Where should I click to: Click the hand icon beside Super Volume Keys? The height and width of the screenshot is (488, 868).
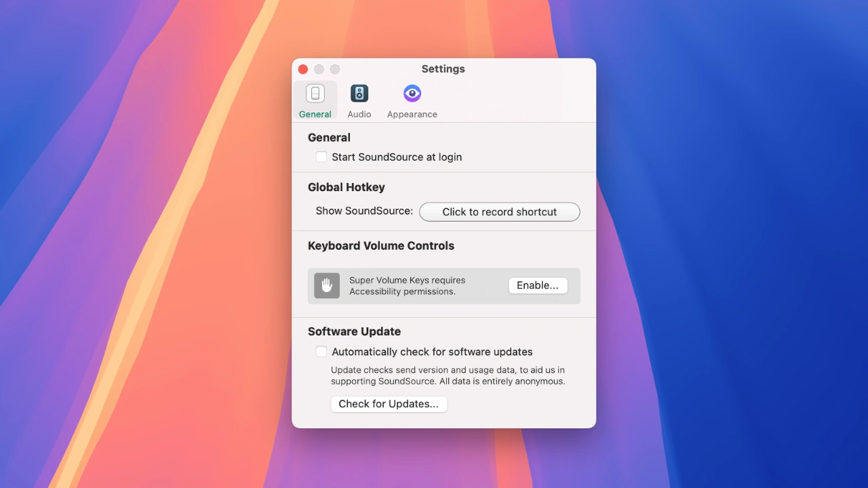[327, 285]
